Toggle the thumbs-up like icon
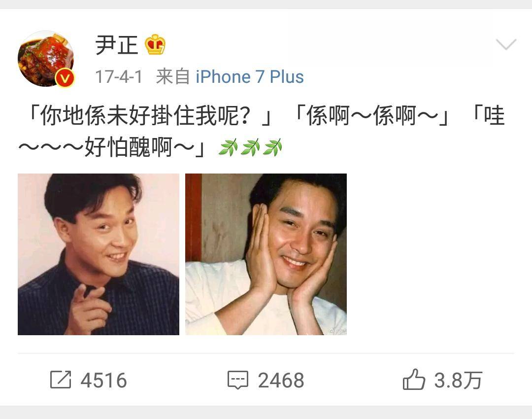The height and width of the screenshot is (419, 532). pyautogui.click(x=414, y=379)
